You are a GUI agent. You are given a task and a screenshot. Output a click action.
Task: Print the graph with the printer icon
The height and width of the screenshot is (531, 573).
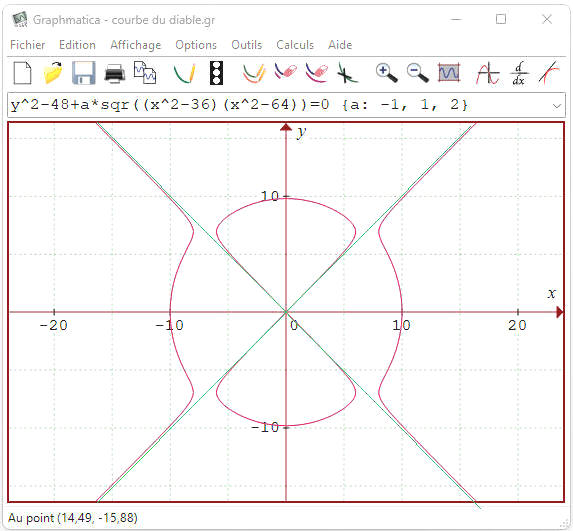[115, 74]
